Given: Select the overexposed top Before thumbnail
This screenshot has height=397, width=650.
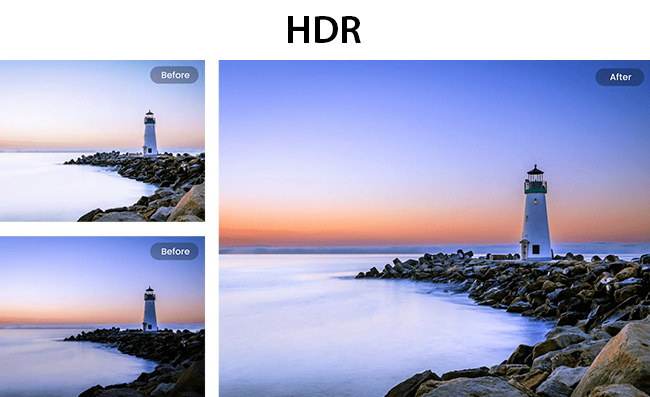Looking at the screenshot, I should point(102,141).
